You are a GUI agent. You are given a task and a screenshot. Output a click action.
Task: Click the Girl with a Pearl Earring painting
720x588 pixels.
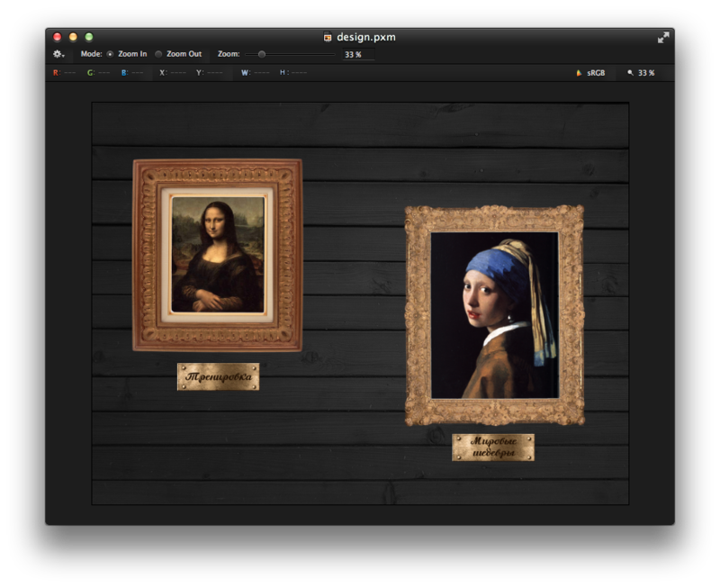(x=494, y=315)
